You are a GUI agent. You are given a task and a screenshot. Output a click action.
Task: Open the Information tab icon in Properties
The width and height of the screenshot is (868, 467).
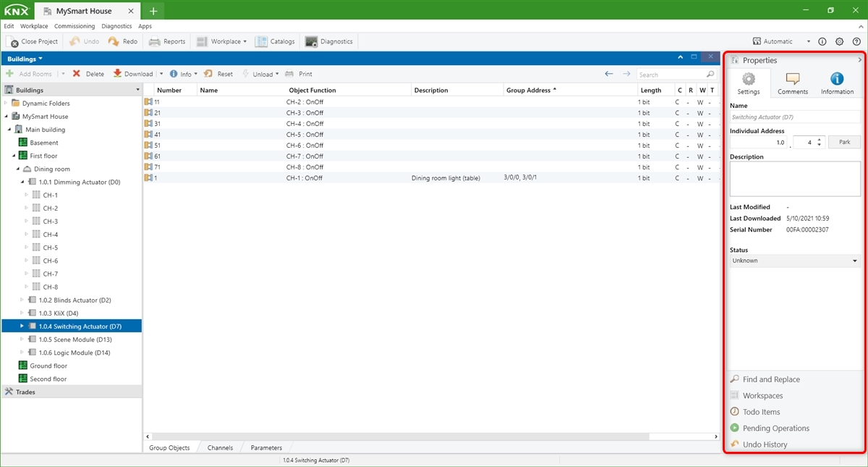(837, 79)
